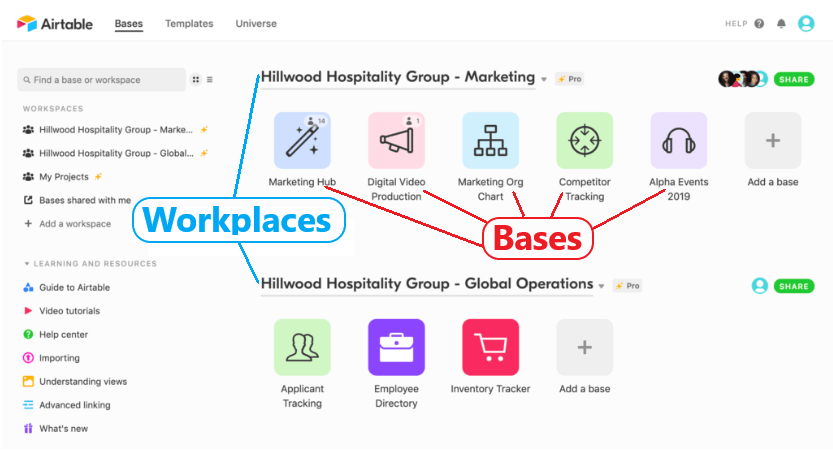The height and width of the screenshot is (452, 833).
Task: Expand Marketing workspace name dropdown arrow
Action: click(543, 79)
